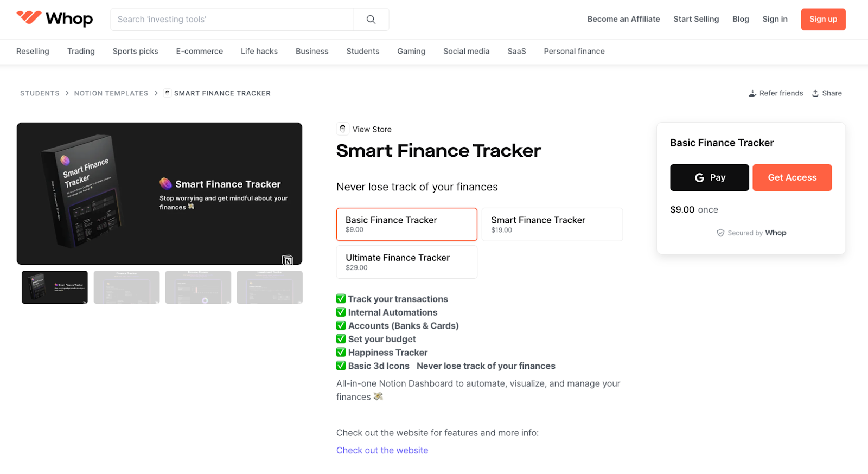Open the Gaming category

(411, 51)
